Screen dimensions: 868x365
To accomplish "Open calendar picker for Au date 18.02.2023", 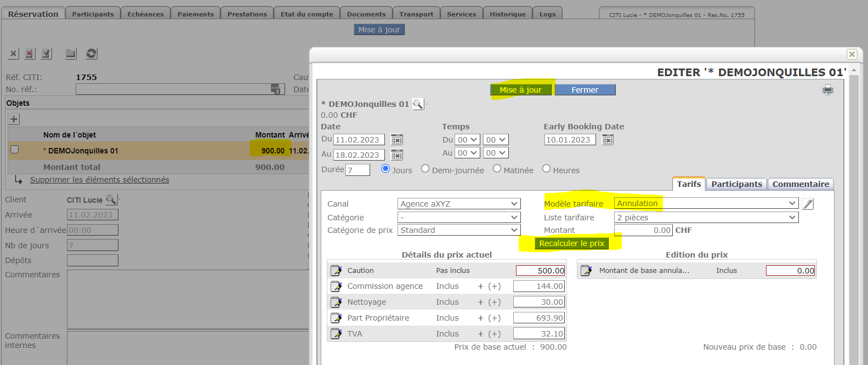I will [396, 155].
